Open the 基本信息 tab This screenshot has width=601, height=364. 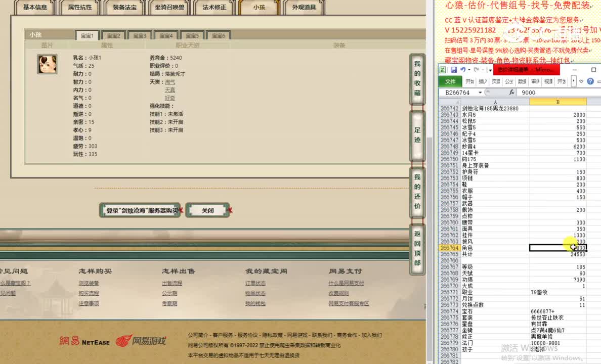tap(35, 7)
